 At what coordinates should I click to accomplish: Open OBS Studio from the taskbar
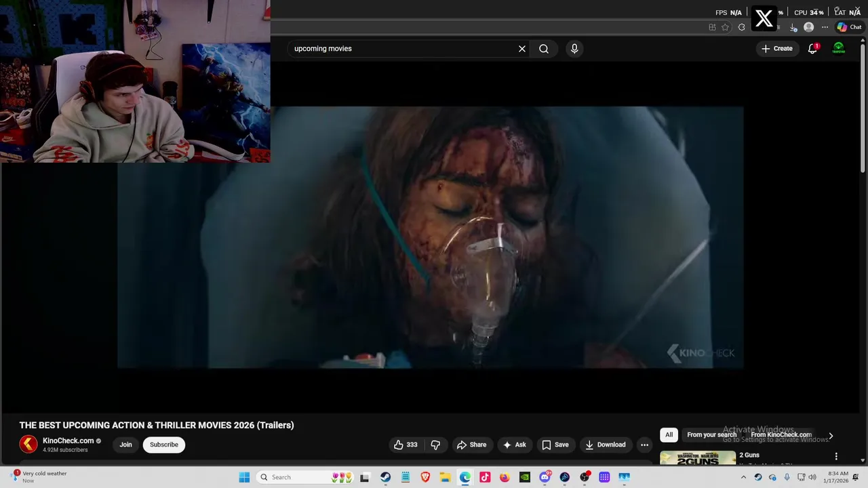(585, 477)
